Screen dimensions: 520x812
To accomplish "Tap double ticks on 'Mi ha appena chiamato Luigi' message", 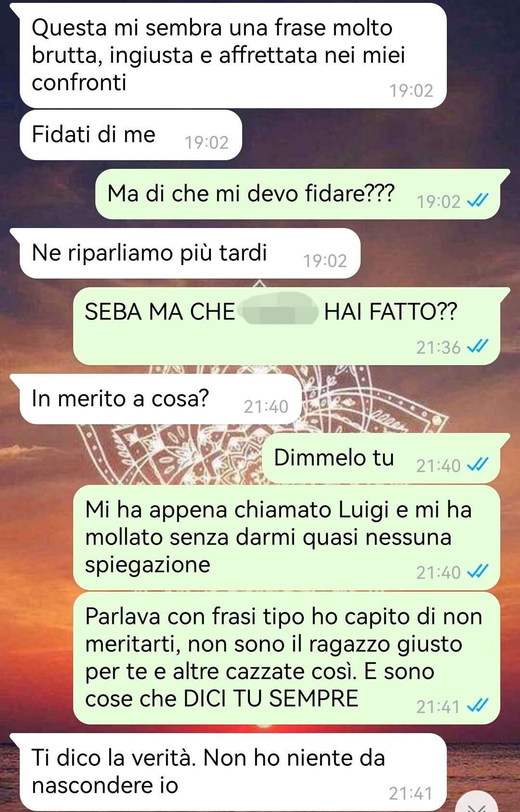I will point(478,571).
